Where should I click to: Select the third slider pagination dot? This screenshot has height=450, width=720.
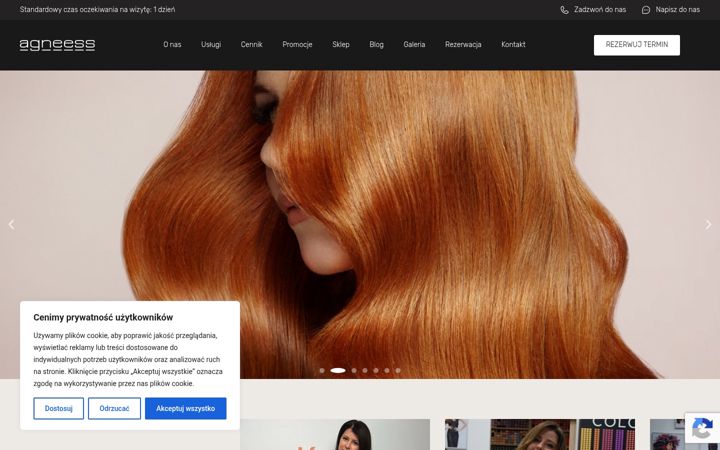[x=354, y=370]
